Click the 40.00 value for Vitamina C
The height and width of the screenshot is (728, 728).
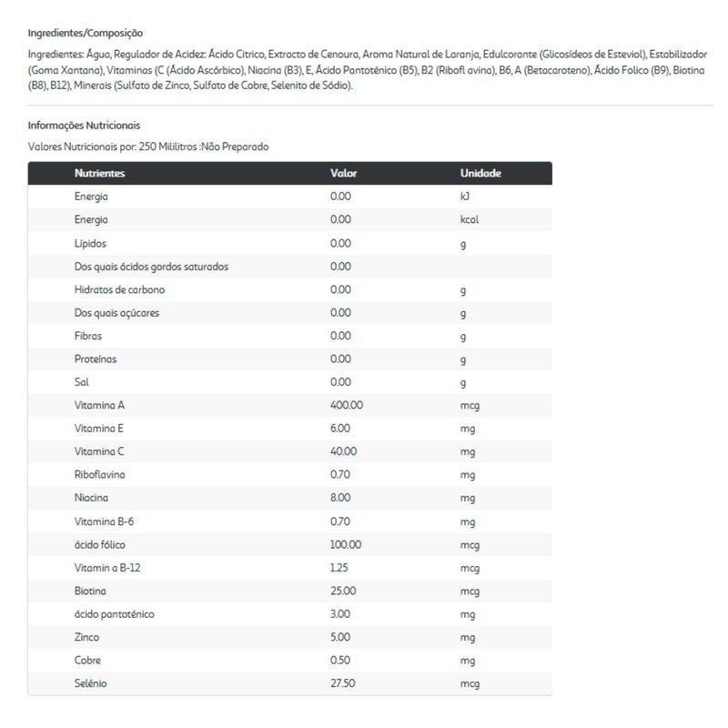[x=344, y=451]
